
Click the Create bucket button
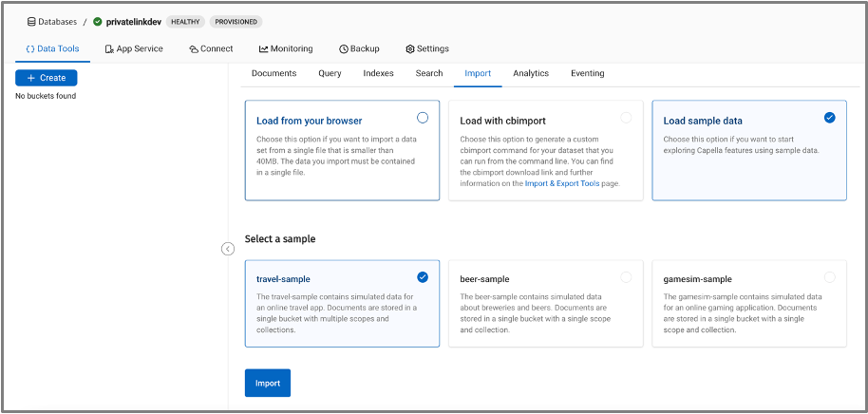click(47, 78)
